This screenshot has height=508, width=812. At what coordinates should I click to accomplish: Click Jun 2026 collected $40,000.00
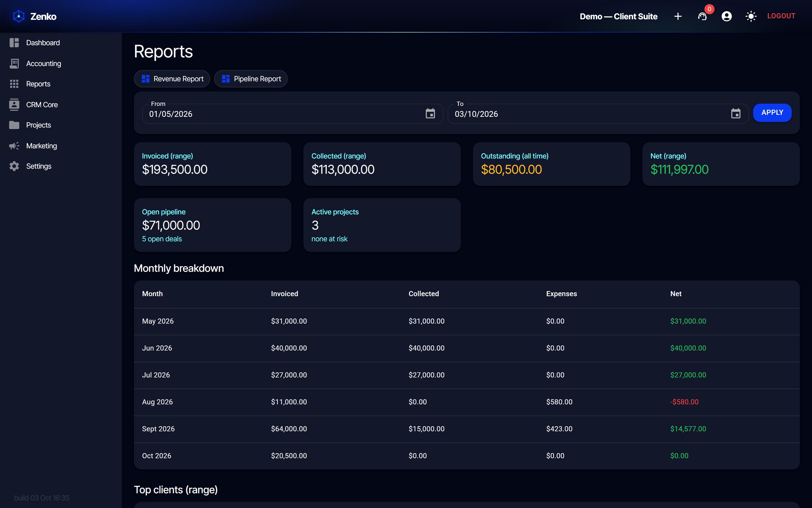[427, 348]
